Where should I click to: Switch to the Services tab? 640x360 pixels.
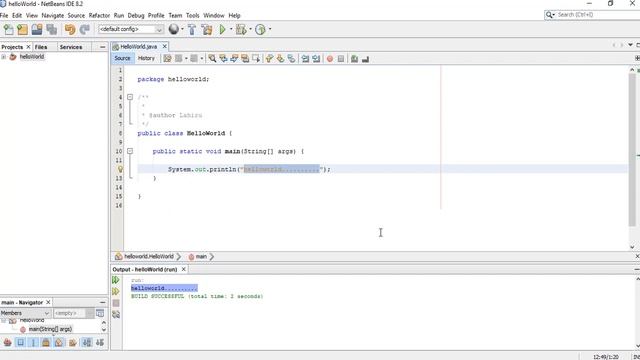point(71,47)
